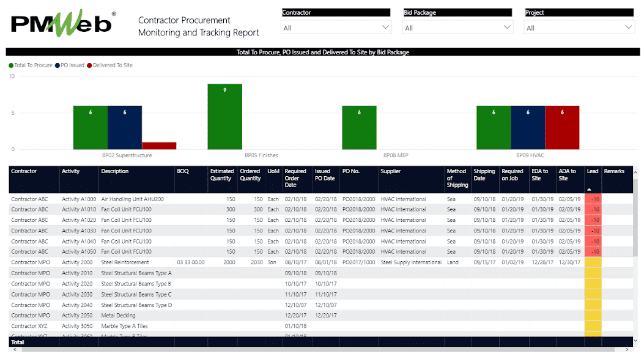
Task: Sort table by the Lead column header
Action: tap(592, 171)
